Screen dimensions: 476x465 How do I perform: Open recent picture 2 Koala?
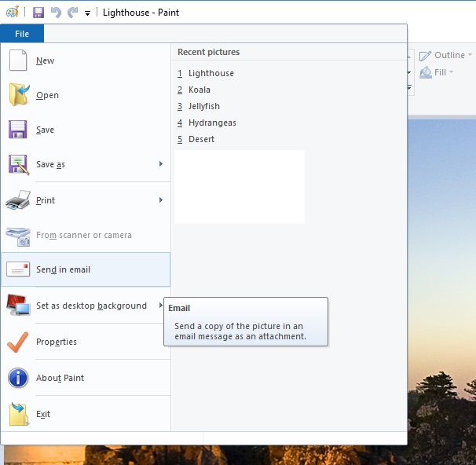[x=194, y=90]
